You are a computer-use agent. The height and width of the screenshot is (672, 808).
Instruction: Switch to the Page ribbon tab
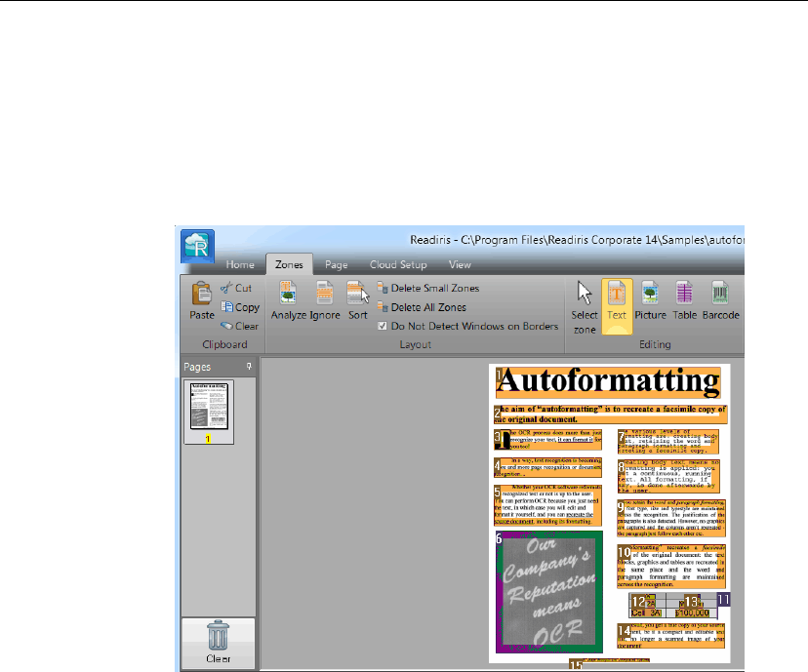point(336,264)
